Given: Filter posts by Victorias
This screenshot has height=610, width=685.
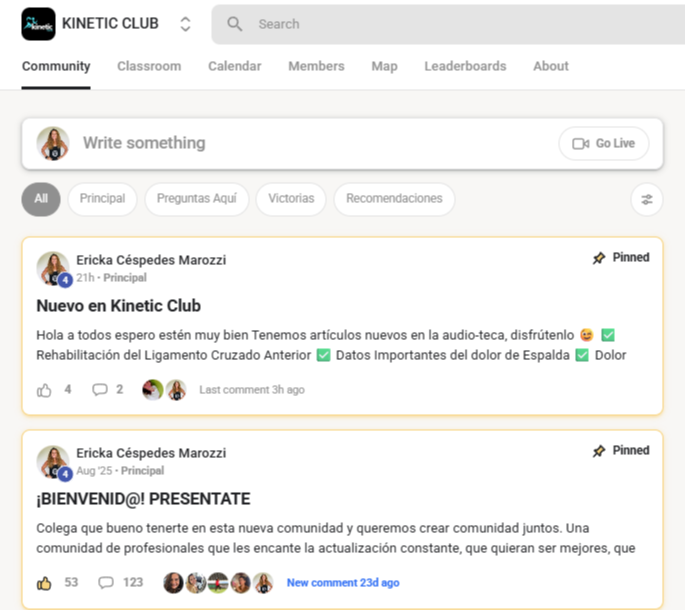Looking at the screenshot, I should point(291,199).
